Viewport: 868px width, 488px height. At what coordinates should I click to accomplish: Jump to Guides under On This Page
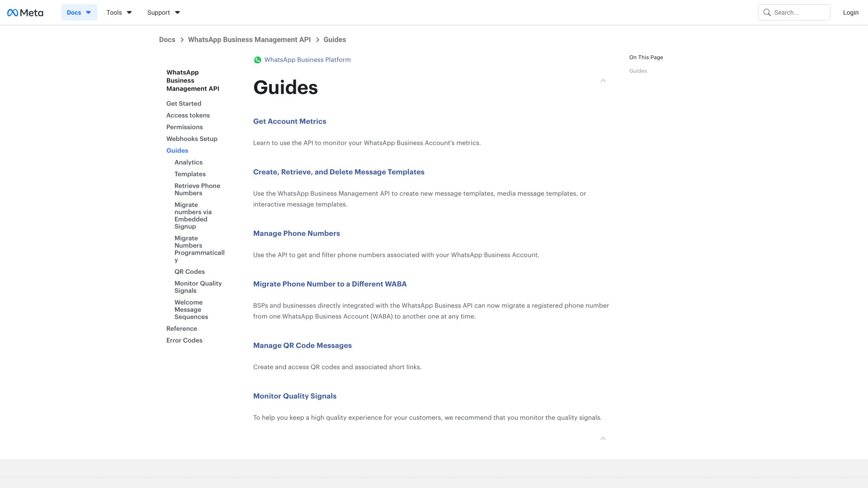coord(638,71)
